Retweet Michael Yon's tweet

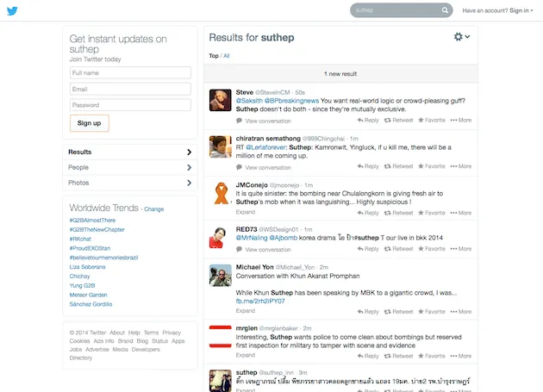click(398, 312)
